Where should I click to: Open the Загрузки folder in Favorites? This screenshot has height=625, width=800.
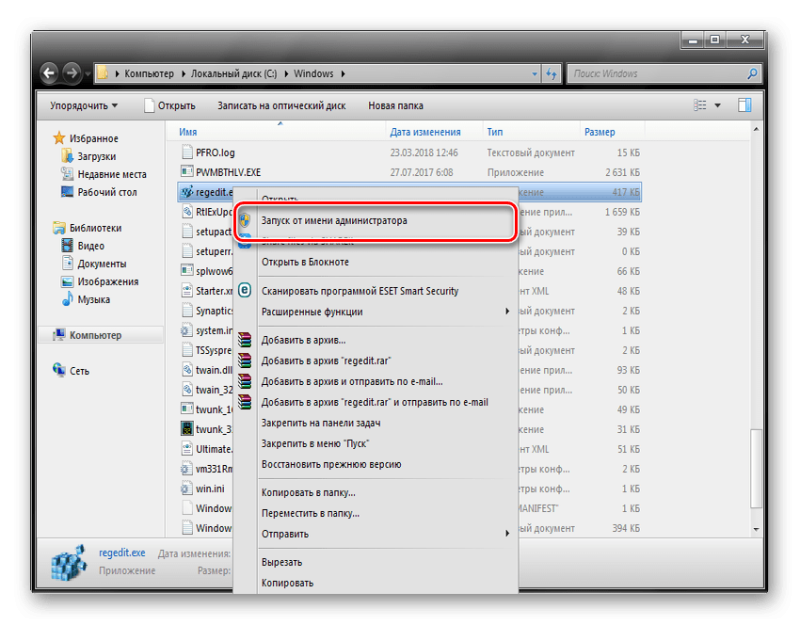tap(96, 156)
